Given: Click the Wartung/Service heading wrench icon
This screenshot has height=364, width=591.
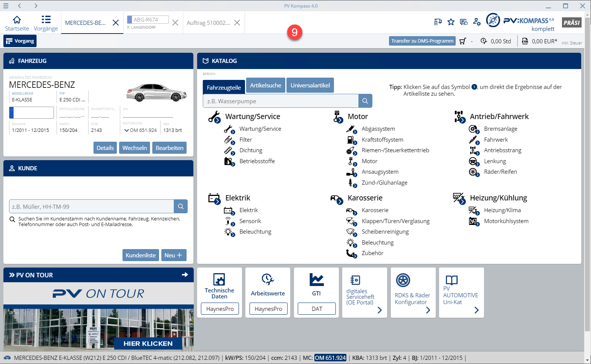Looking at the screenshot, I should coord(214,117).
